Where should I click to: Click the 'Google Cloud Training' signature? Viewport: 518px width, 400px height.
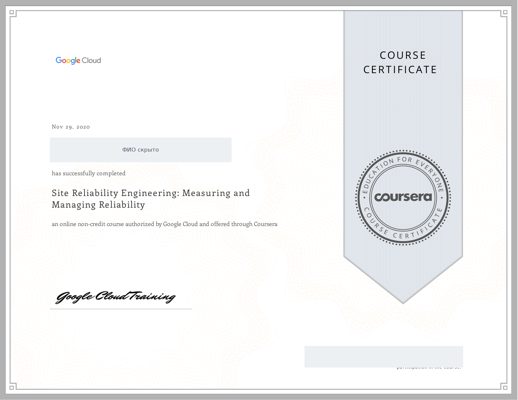tap(115, 296)
